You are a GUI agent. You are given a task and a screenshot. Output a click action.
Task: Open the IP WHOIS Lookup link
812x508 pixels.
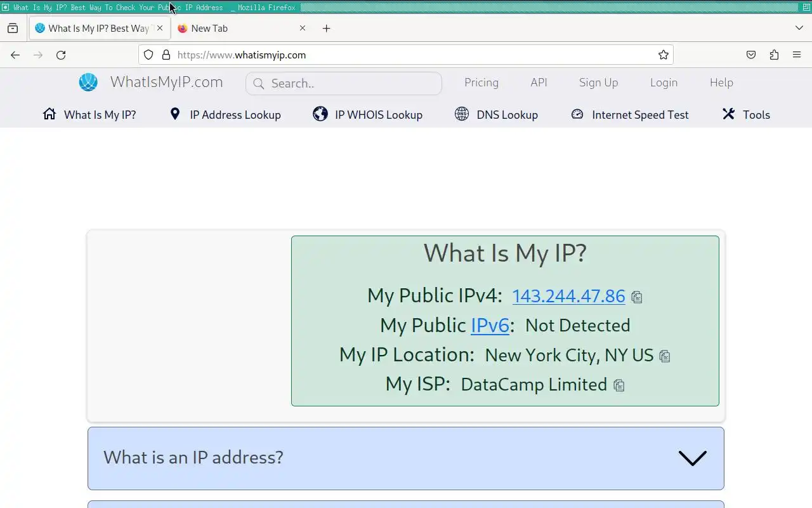(379, 115)
